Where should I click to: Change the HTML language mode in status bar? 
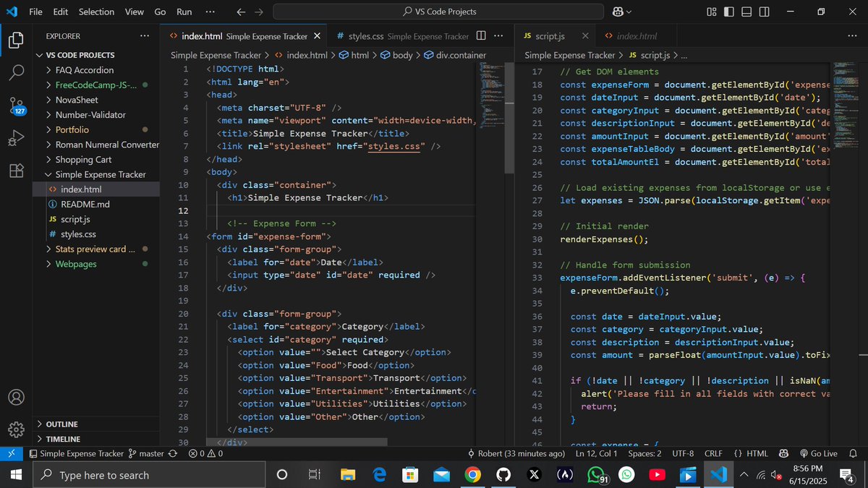coord(751,453)
